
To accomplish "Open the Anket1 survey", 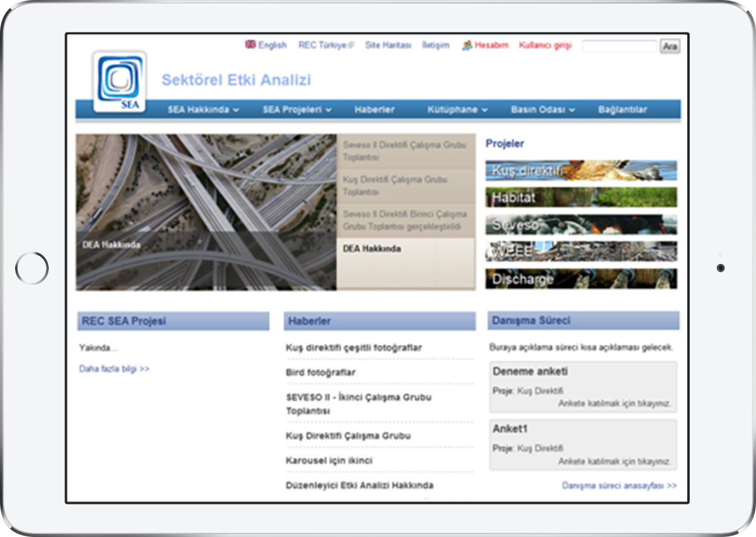I will coord(510,429).
